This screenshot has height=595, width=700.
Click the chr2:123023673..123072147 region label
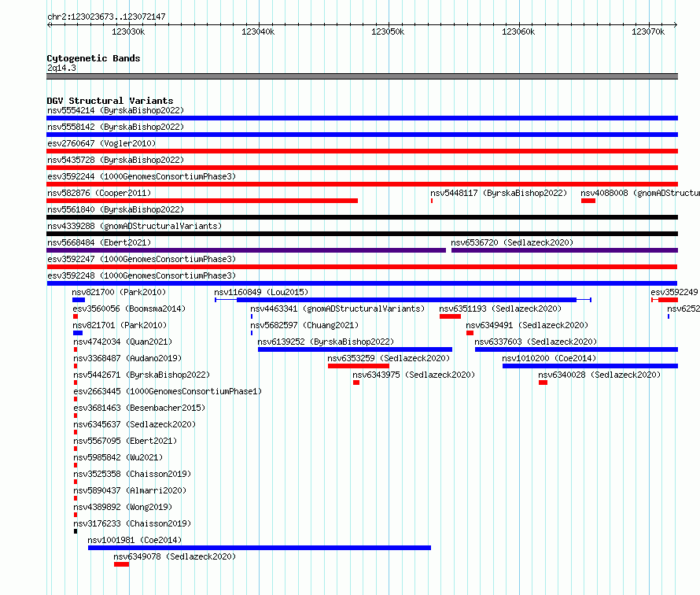tap(106, 17)
